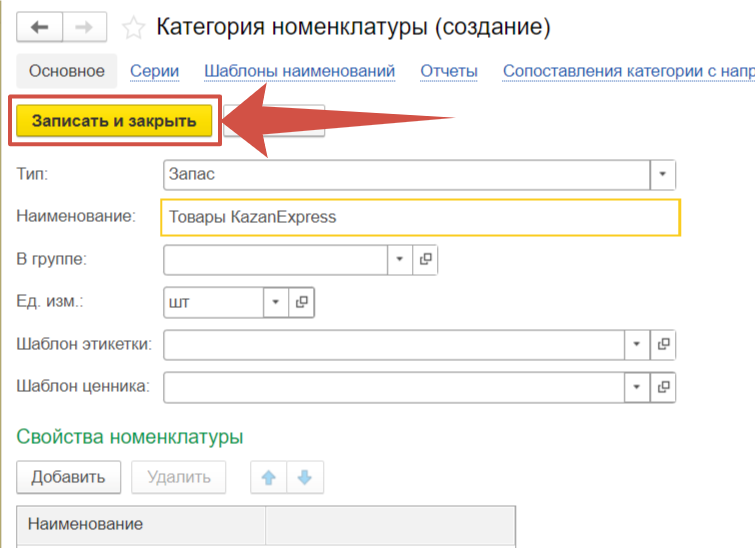The width and height of the screenshot is (755, 548).
Task: Focus the Наименование text field
Action: point(420,217)
